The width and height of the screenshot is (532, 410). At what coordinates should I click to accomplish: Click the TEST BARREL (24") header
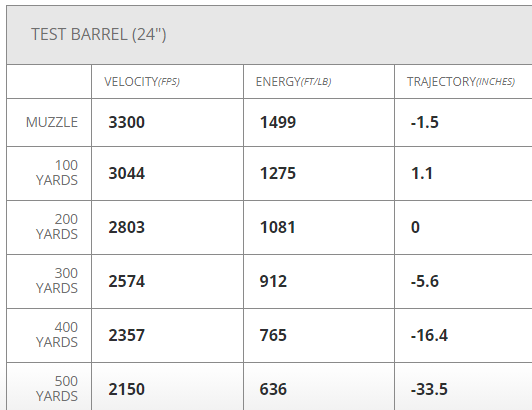(x=99, y=35)
